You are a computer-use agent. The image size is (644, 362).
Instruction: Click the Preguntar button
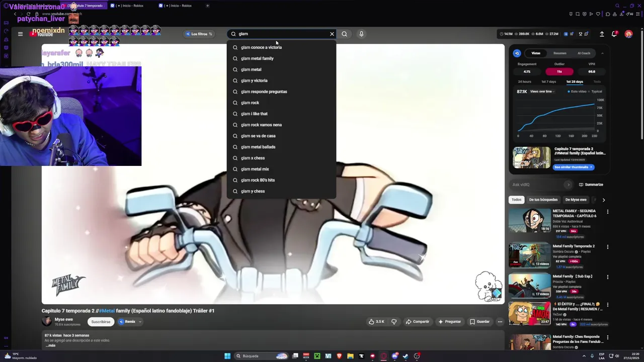pos(449,322)
